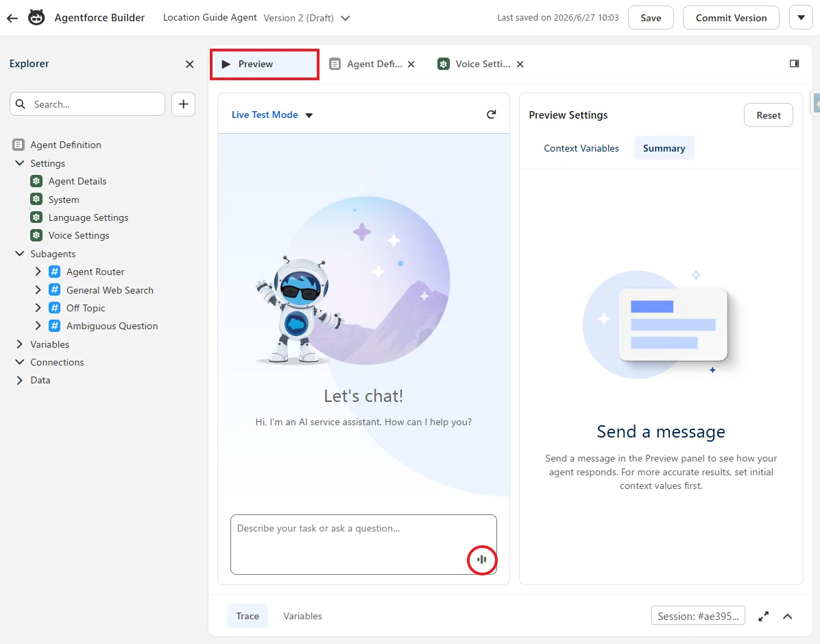
Task: Collapse the bottom trace panel chevron
Action: (x=788, y=617)
